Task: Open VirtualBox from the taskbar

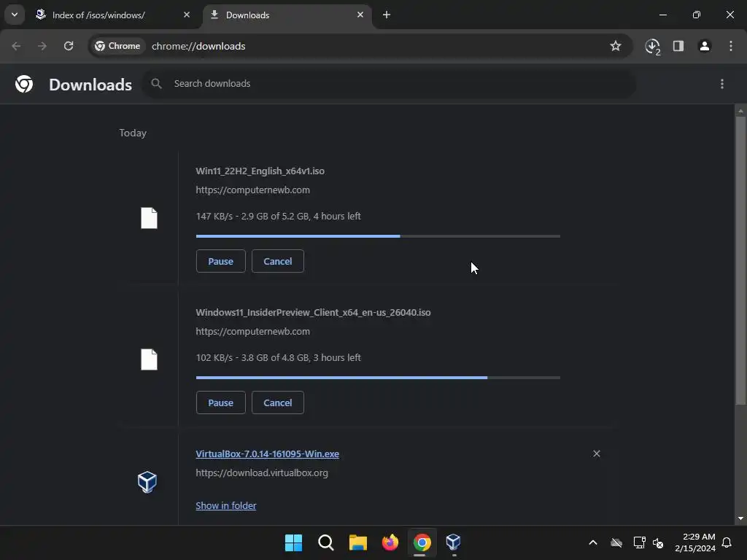Action: pos(453,542)
